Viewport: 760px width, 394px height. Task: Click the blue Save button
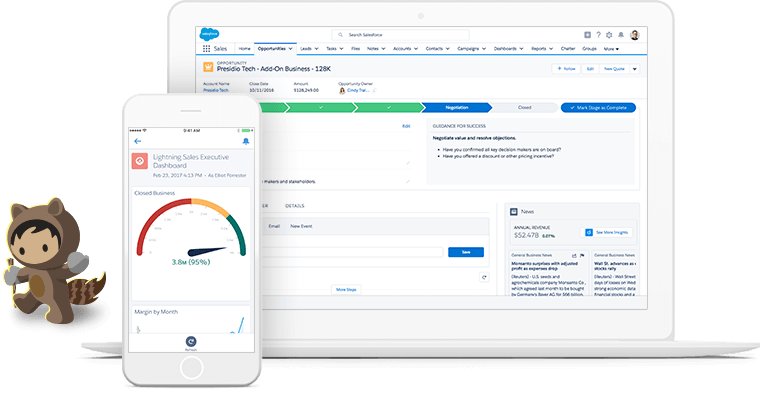[x=466, y=252]
